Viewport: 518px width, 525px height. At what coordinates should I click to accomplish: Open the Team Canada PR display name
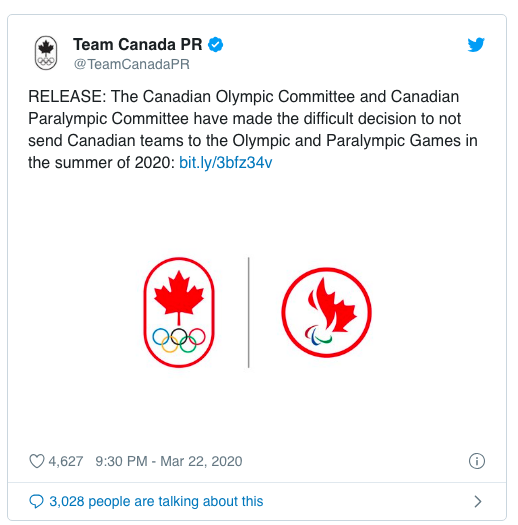(x=137, y=44)
